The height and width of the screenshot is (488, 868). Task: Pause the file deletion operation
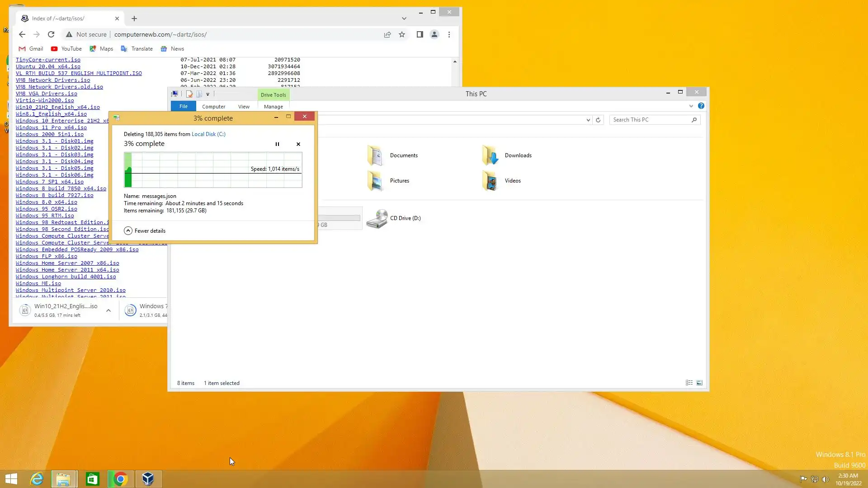coord(277,144)
